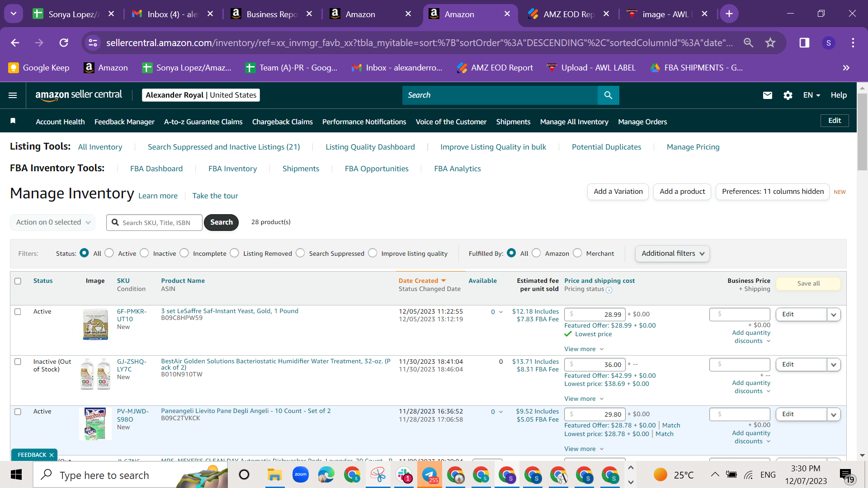The height and width of the screenshot is (488, 868).
Task: Expand the available quantity chevron for the LeSaffre row
Action: (501, 312)
